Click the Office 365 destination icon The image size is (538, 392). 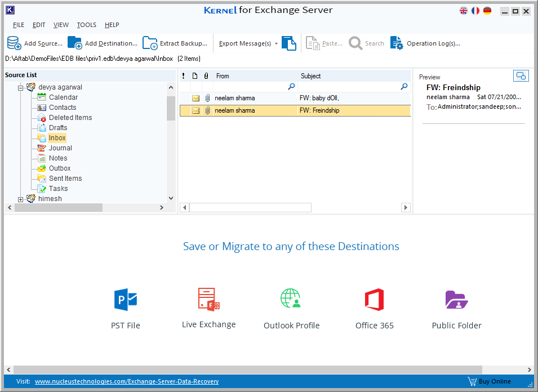(374, 300)
